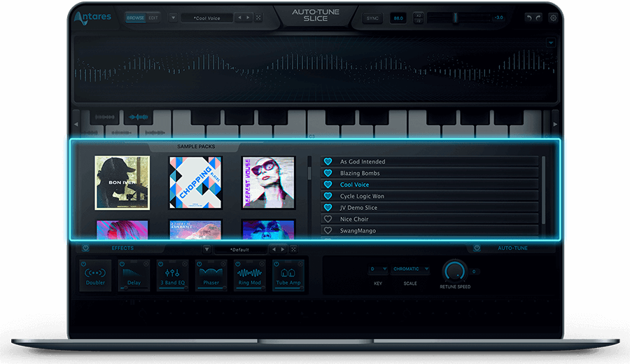
Task: Open the Scale dropdown showing Chromatic
Action: (x=410, y=269)
